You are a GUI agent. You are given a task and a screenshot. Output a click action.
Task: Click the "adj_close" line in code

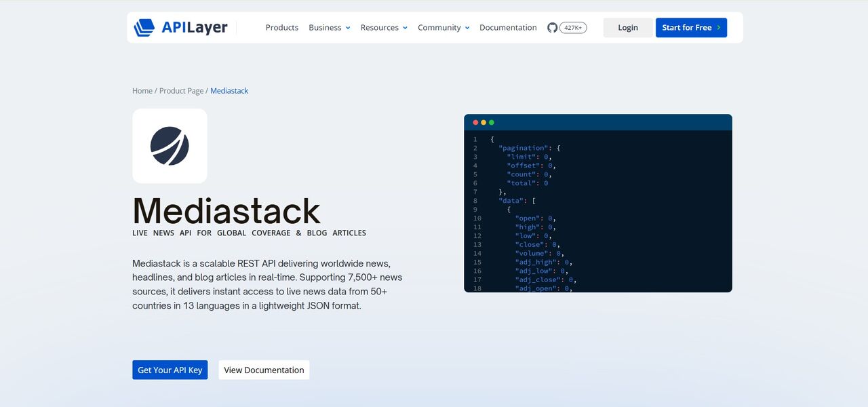[546, 279]
